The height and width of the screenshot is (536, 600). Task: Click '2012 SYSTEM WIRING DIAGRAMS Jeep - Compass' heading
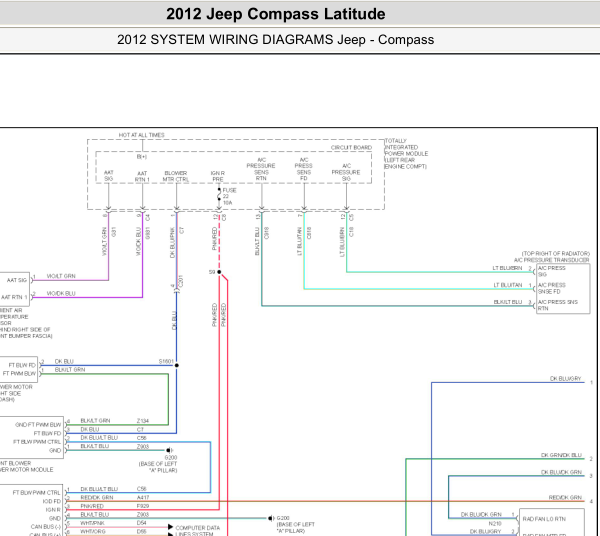click(276, 40)
